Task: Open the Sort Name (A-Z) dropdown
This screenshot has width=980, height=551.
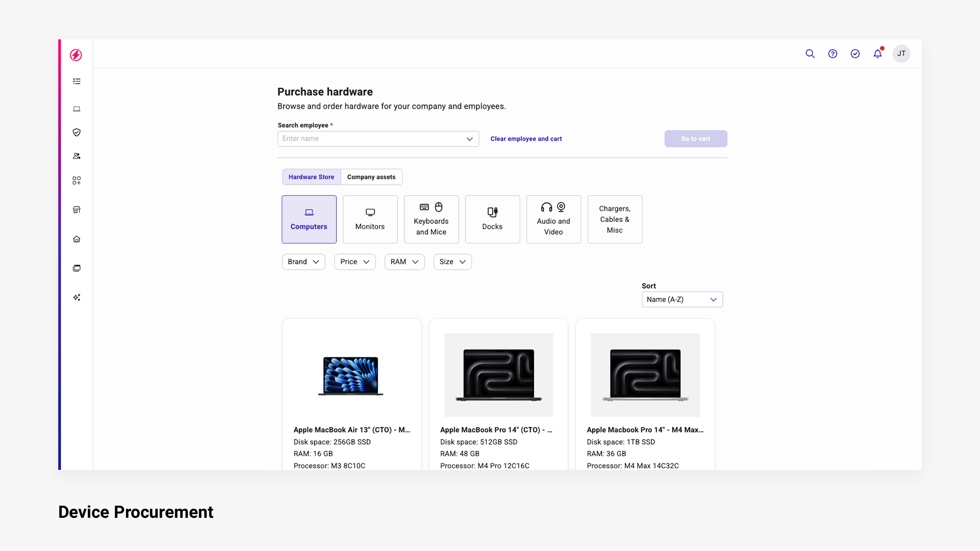Action: [x=682, y=299]
